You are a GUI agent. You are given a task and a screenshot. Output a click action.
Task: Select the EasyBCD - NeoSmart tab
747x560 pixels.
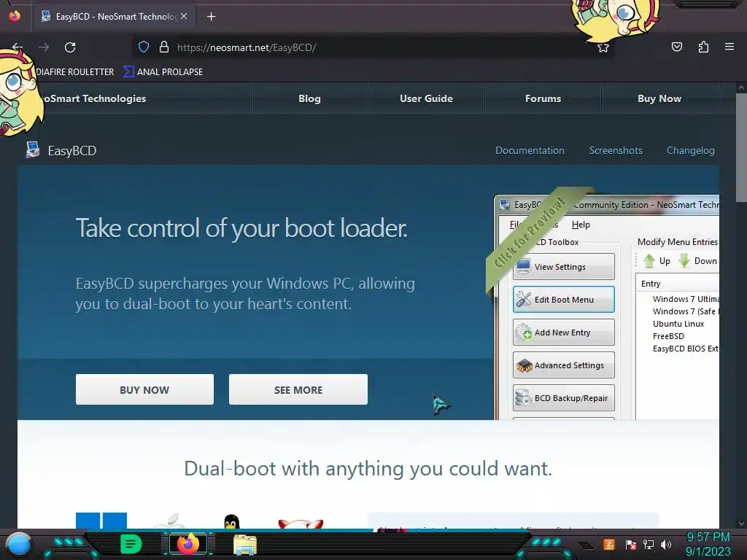coord(115,17)
